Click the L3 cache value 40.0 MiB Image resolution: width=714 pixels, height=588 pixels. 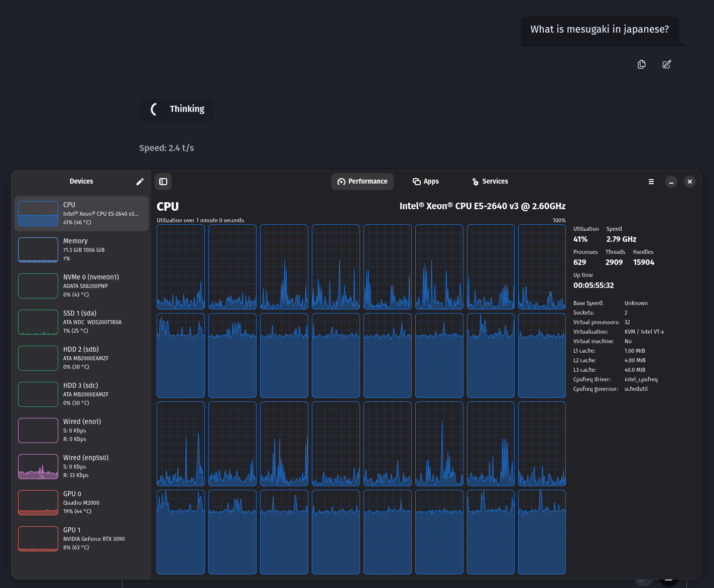(x=635, y=370)
